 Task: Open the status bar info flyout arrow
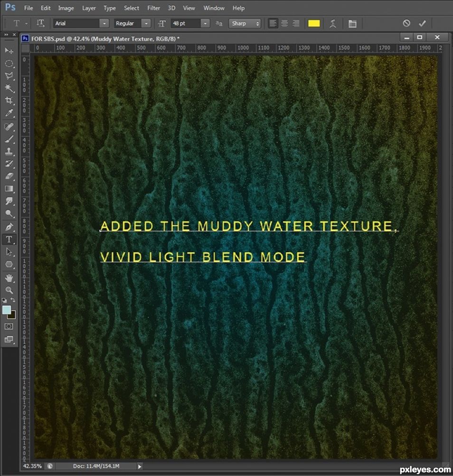click(140, 466)
